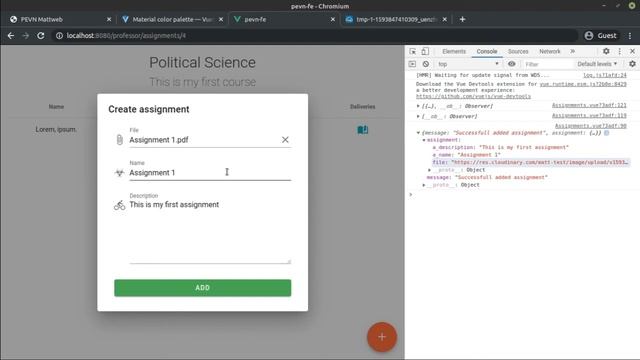Click the bicycle icon beside Description
This screenshot has width=640, height=360.
(119, 205)
